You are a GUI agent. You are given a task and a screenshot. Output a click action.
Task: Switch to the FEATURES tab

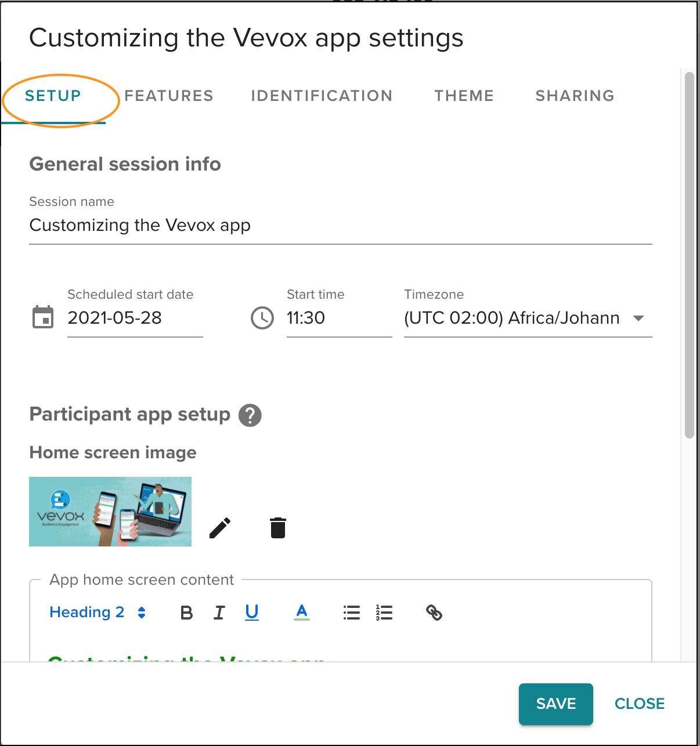169,96
